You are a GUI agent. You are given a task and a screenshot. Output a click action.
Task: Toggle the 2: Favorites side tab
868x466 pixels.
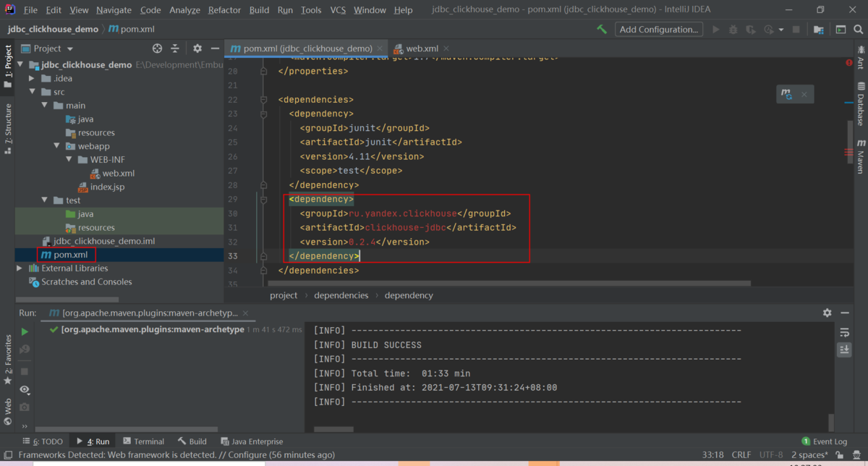point(7,360)
